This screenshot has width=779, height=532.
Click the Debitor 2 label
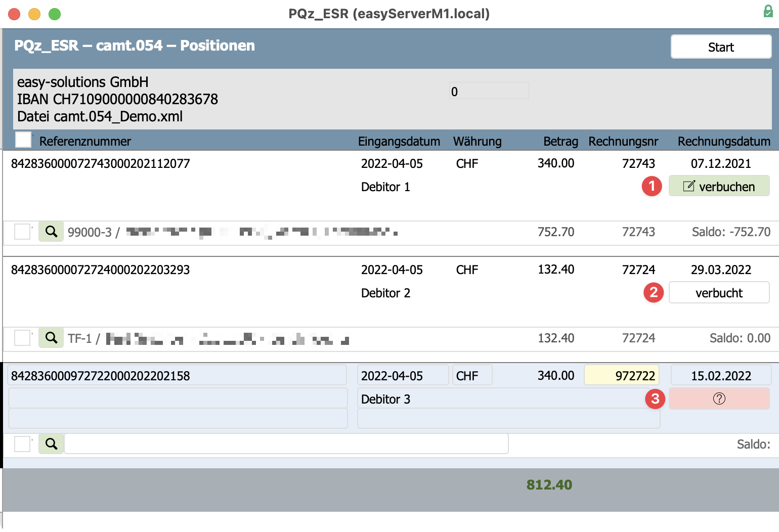[x=385, y=293]
